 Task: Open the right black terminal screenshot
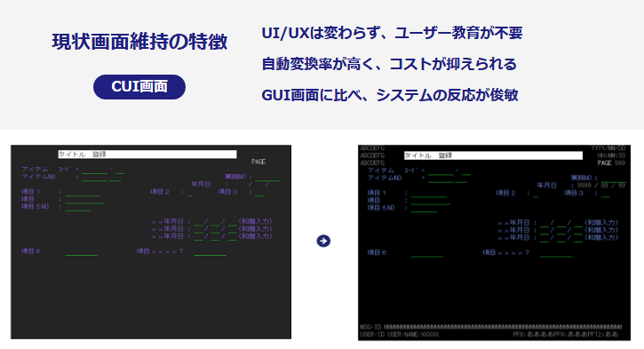point(494,242)
